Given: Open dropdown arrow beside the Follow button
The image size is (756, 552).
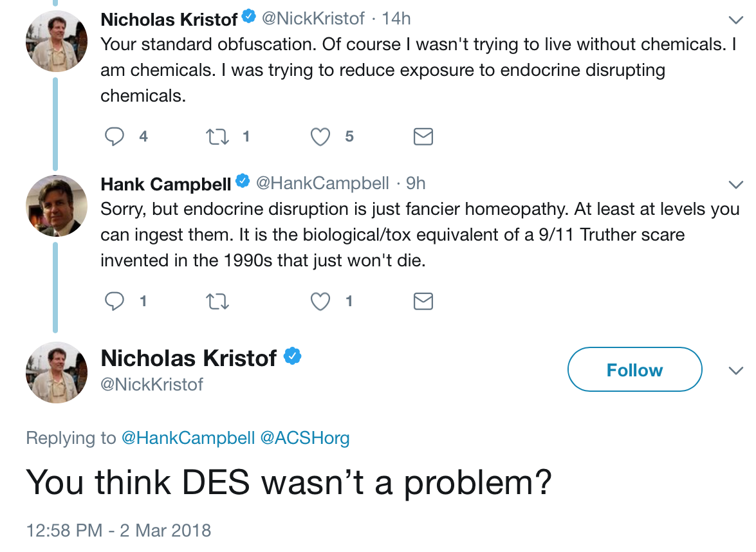Looking at the screenshot, I should tap(735, 371).
